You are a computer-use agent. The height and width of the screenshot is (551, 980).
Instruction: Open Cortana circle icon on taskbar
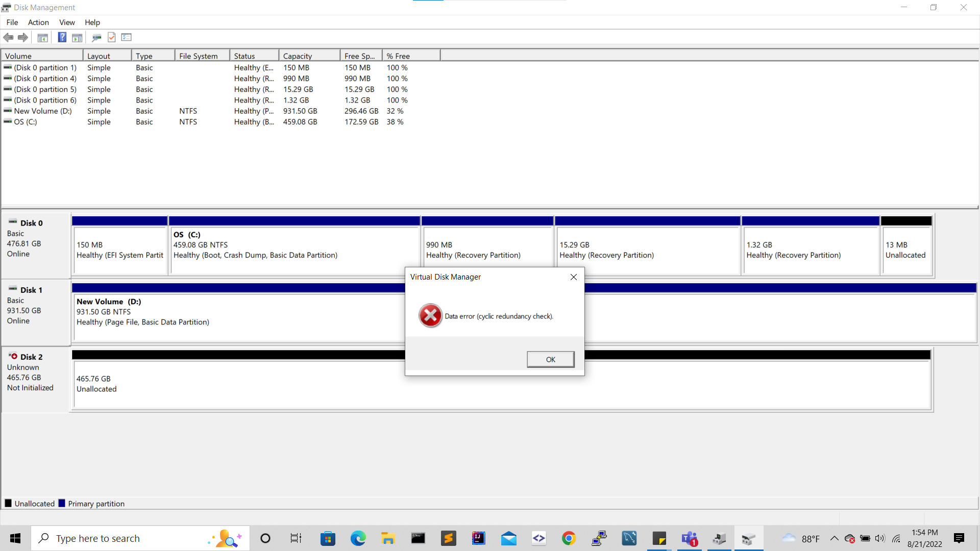265,538
